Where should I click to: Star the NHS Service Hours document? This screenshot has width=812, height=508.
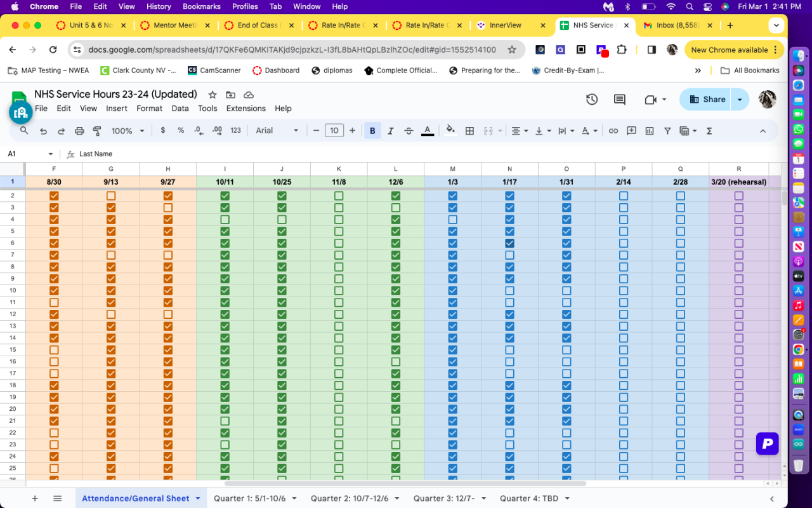coord(213,95)
